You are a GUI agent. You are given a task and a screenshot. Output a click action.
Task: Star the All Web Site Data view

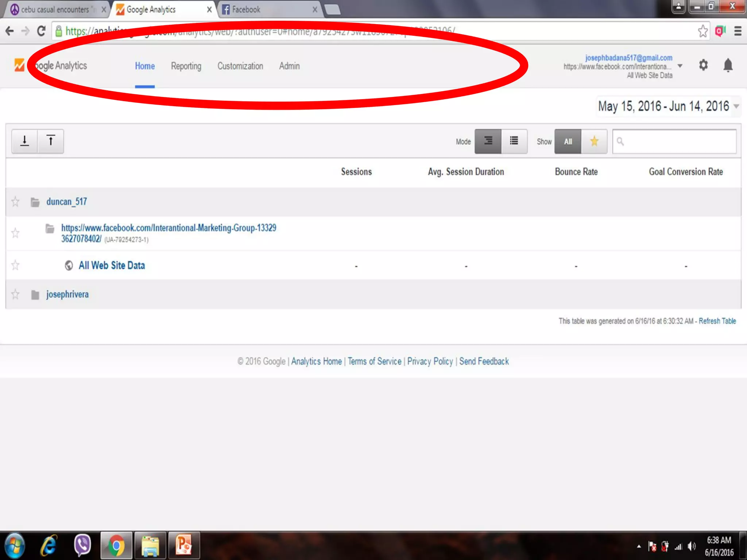(x=15, y=265)
